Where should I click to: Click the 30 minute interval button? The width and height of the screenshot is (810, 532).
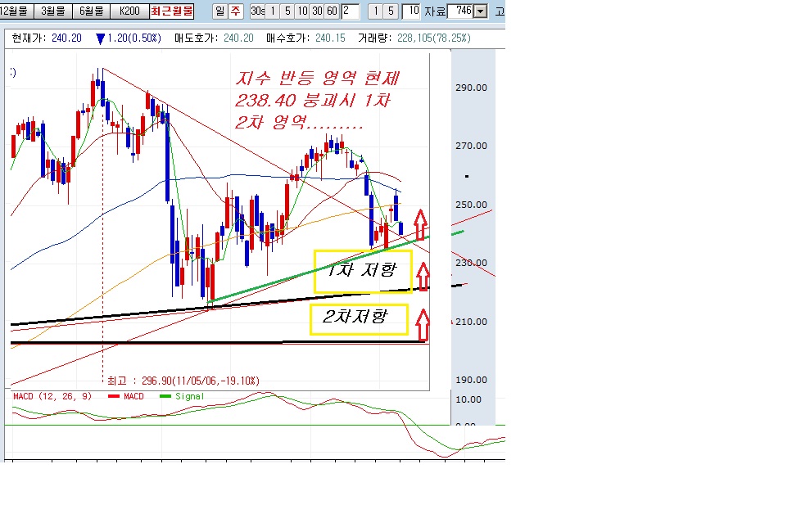317,11
